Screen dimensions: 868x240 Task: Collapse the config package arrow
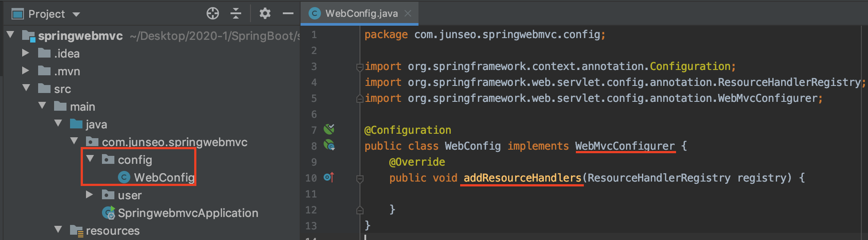click(x=90, y=159)
